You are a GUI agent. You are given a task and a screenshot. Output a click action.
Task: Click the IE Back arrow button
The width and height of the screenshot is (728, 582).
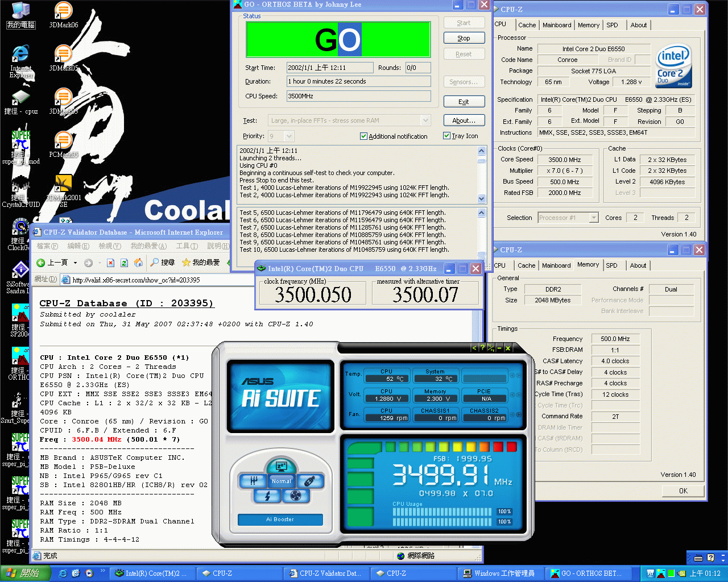click(41, 263)
